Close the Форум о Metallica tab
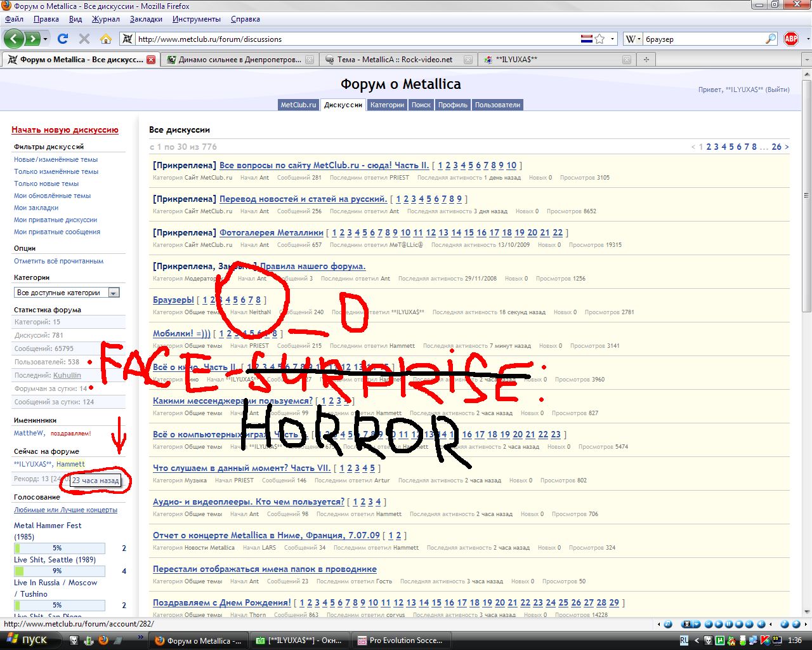The width and height of the screenshot is (812, 650). (x=151, y=60)
